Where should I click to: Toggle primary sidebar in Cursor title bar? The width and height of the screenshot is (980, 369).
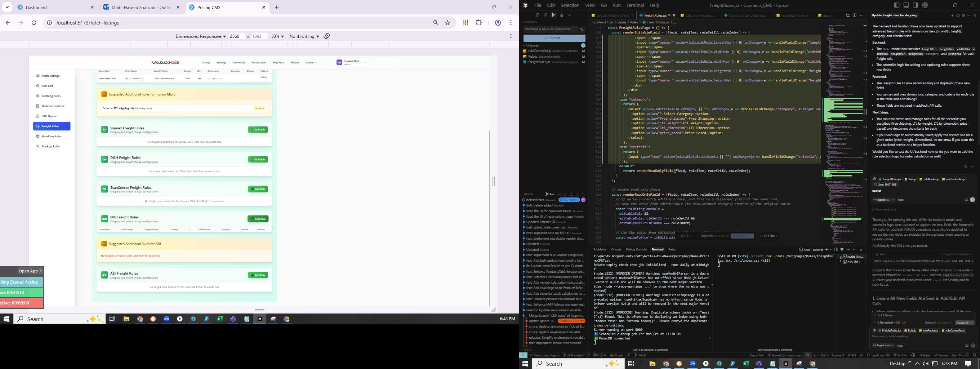[897, 5]
